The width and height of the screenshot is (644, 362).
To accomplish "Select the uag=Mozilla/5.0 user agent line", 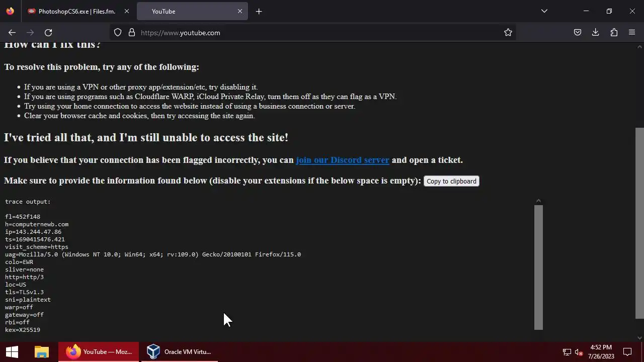I will pyautogui.click(x=153, y=254).
